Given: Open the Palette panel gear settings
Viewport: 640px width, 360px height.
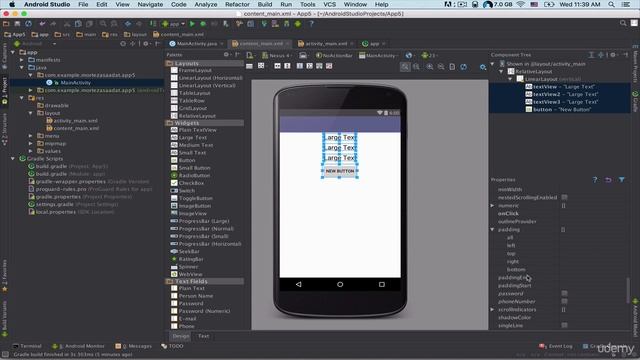Looking at the screenshot, I should (226, 55).
